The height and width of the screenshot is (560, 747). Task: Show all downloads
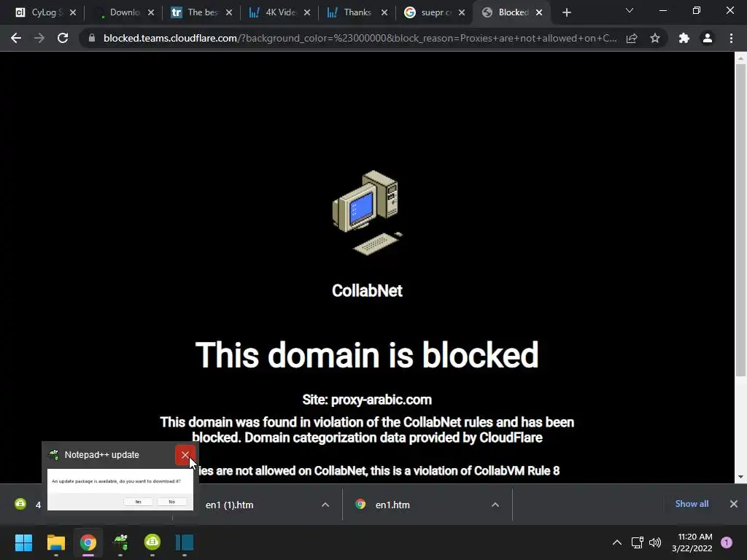pos(692,504)
